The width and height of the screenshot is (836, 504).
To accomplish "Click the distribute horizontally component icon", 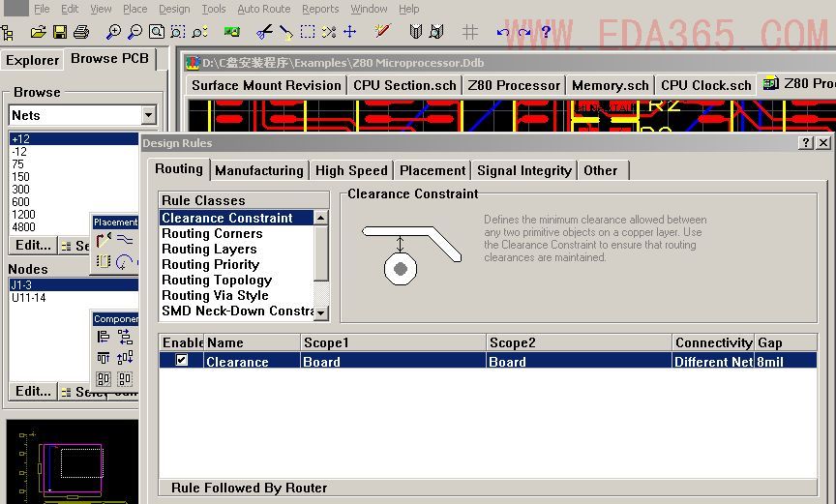I will click(125, 337).
